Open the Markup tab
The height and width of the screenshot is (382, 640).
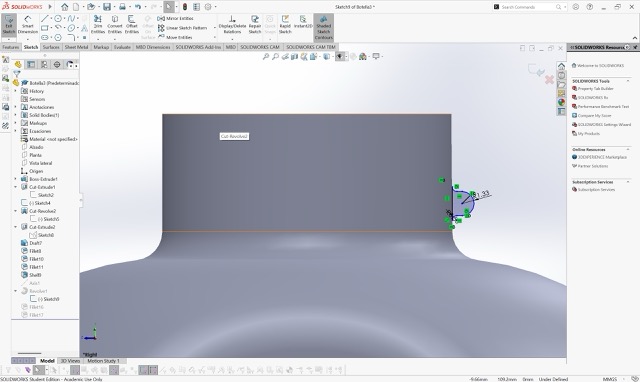(x=101, y=47)
